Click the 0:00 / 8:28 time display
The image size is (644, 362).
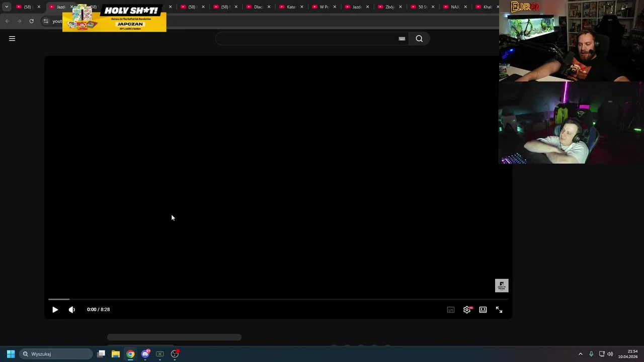[98, 310]
